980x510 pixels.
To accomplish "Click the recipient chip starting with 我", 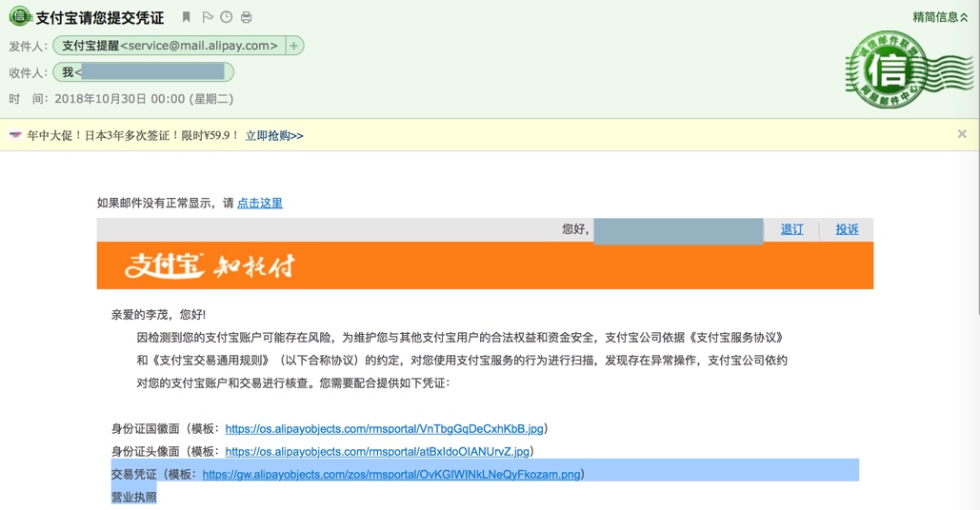I will pos(144,72).
